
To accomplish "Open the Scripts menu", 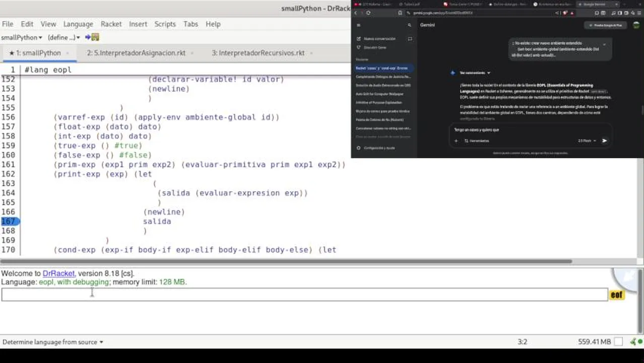I will [x=165, y=24].
